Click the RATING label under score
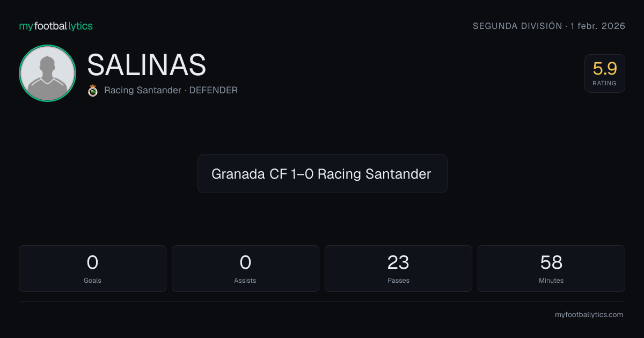Image resolution: width=644 pixels, height=338 pixels. pyautogui.click(x=605, y=83)
